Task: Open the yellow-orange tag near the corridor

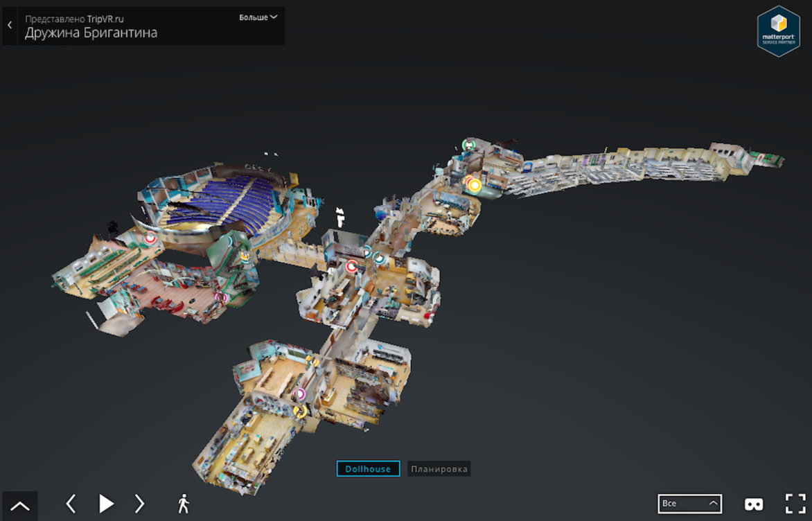Action: pos(475,185)
